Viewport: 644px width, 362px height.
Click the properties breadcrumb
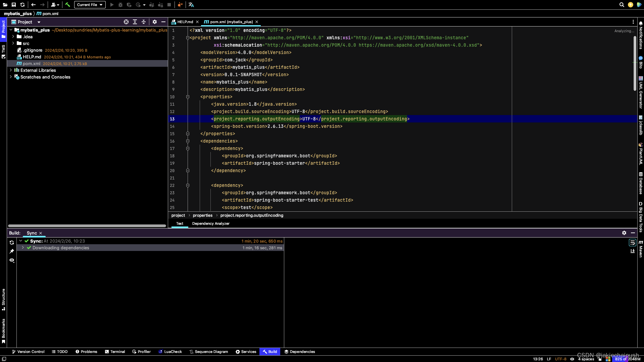(x=203, y=215)
